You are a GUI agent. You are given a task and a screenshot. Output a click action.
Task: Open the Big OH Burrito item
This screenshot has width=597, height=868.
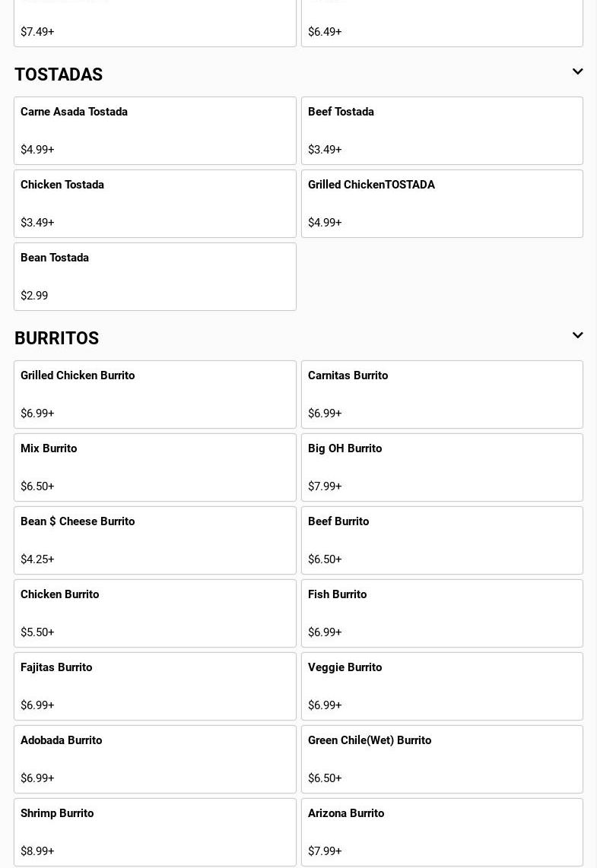442,467
